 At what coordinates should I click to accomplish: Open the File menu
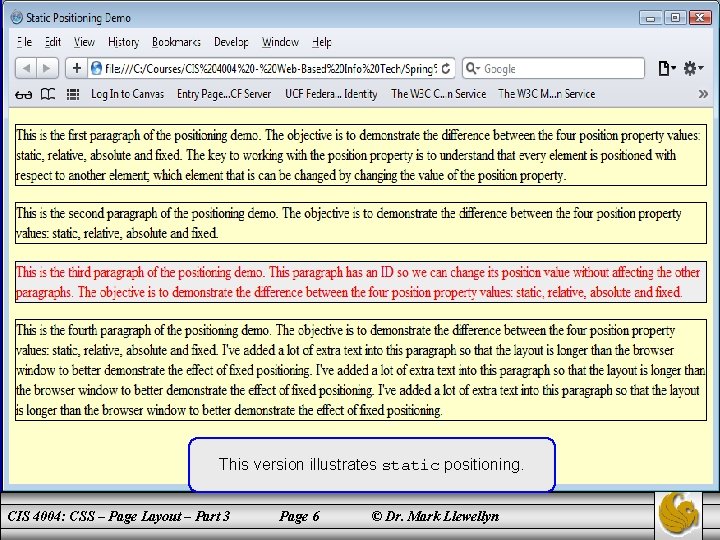click(24, 42)
